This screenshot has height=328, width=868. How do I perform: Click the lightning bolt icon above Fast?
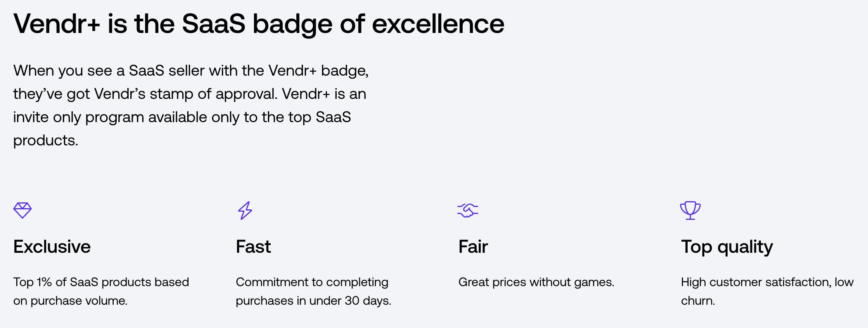pyautogui.click(x=245, y=211)
